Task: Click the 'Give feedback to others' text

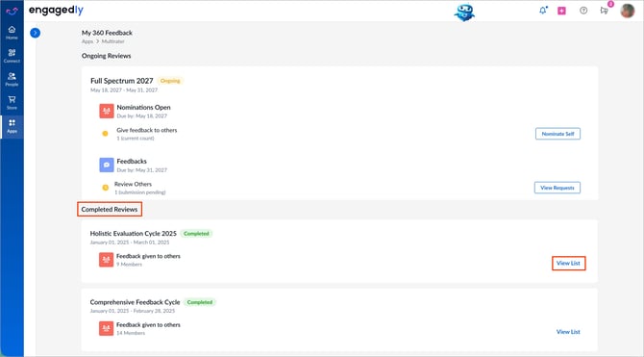Action: [x=147, y=130]
